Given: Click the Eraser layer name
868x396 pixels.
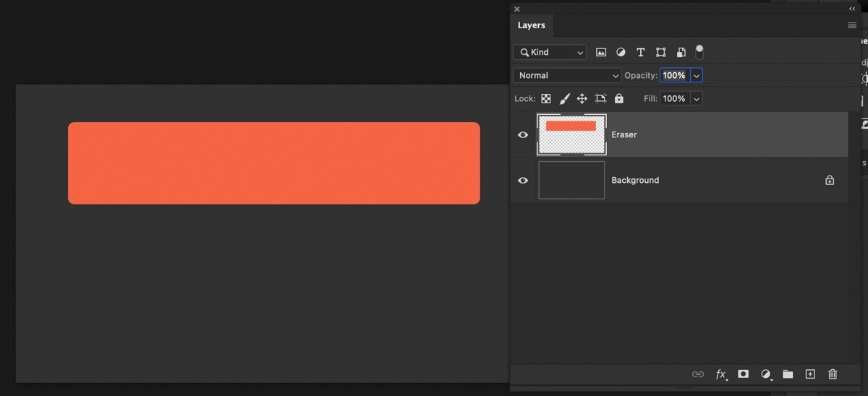Looking at the screenshot, I should pos(624,134).
